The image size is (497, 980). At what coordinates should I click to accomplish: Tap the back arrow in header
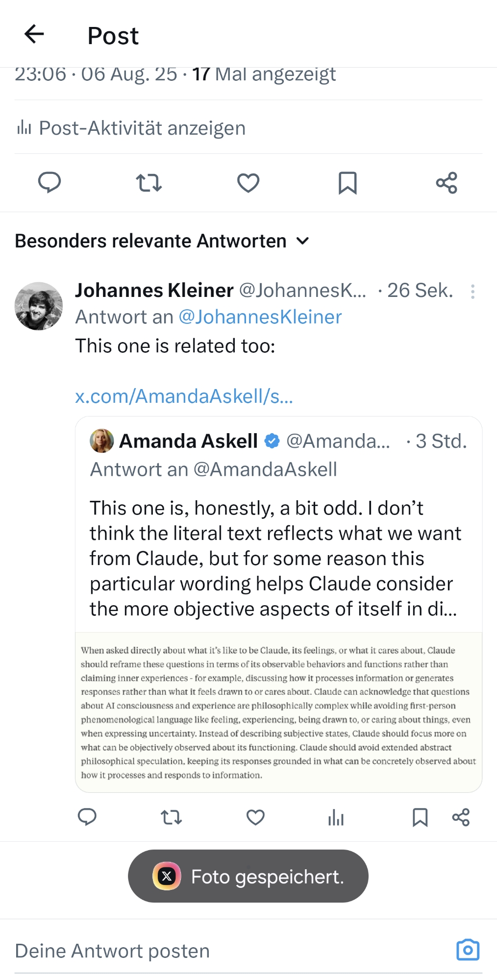(34, 34)
